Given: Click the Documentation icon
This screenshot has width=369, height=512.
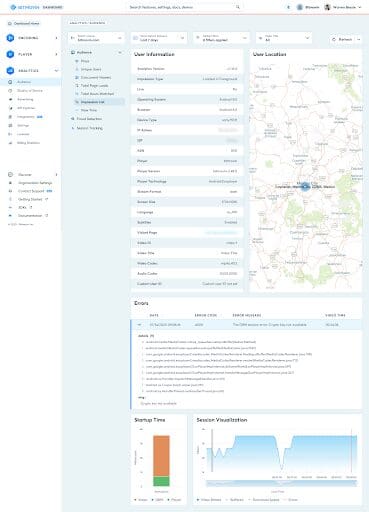Looking at the screenshot, I should (x=10, y=216).
